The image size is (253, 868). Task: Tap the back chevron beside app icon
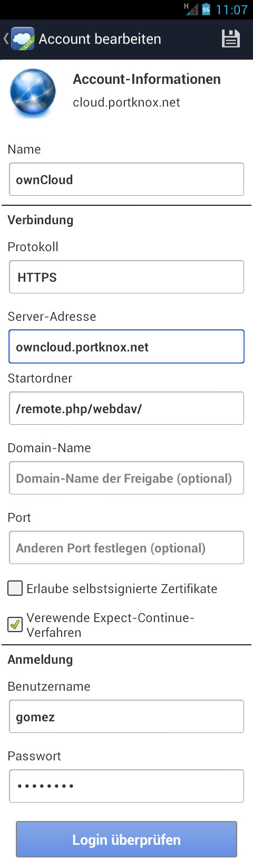(x=6, y=39)
